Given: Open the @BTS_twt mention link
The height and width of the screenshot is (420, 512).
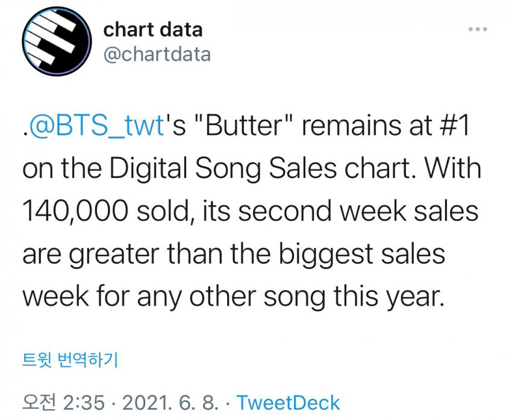Looking at the screenshot, I should (x=96, y=126).
